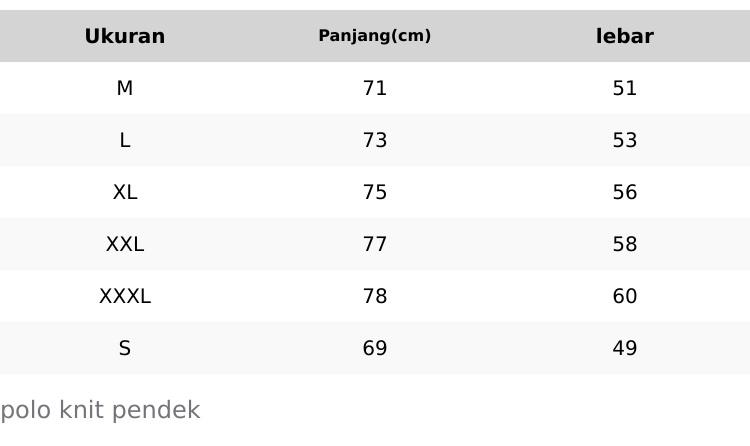The width and height of the screenshot is (750, 446).
Task: Click width value 58 for size XXL
Action: 625,244
